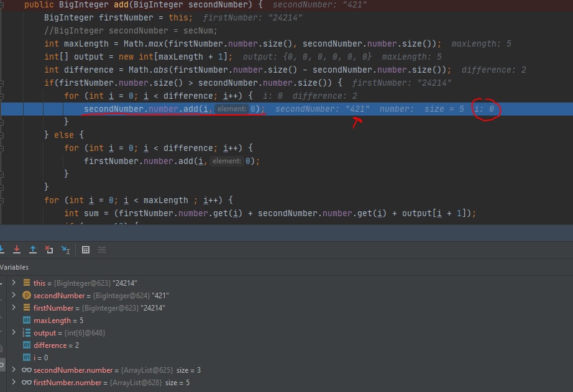Click inline hint 'secondNumber: "421"' on highlighted line
Image resolution: width=573 pixels, height=392 pixels.
[x=323, y=109]
